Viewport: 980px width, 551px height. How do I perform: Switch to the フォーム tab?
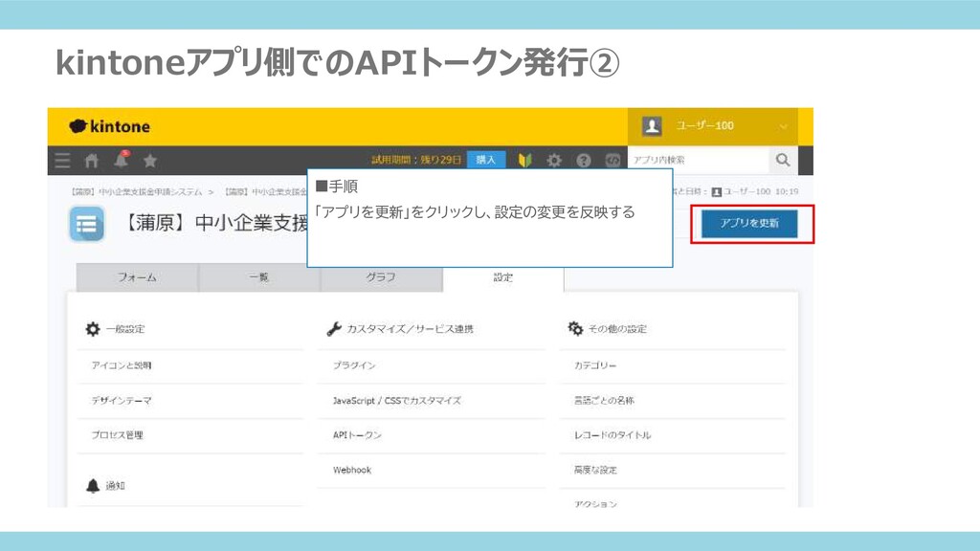(137, 277)
